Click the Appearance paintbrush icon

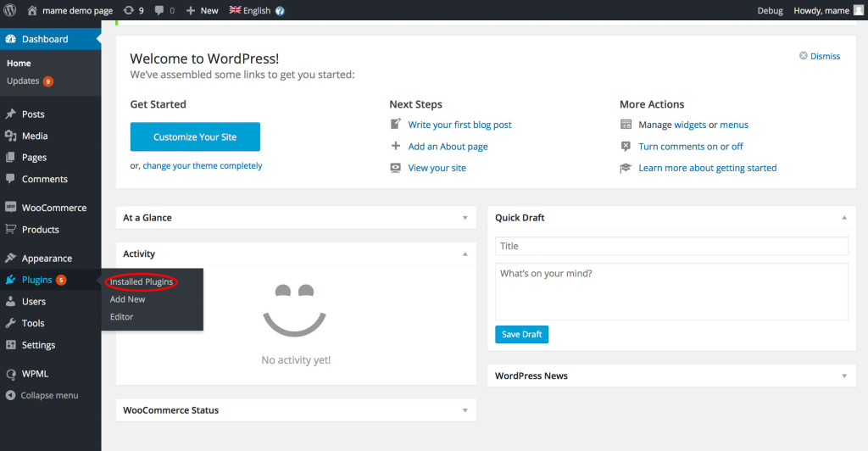pyautogui.click(x=10, y=258)
